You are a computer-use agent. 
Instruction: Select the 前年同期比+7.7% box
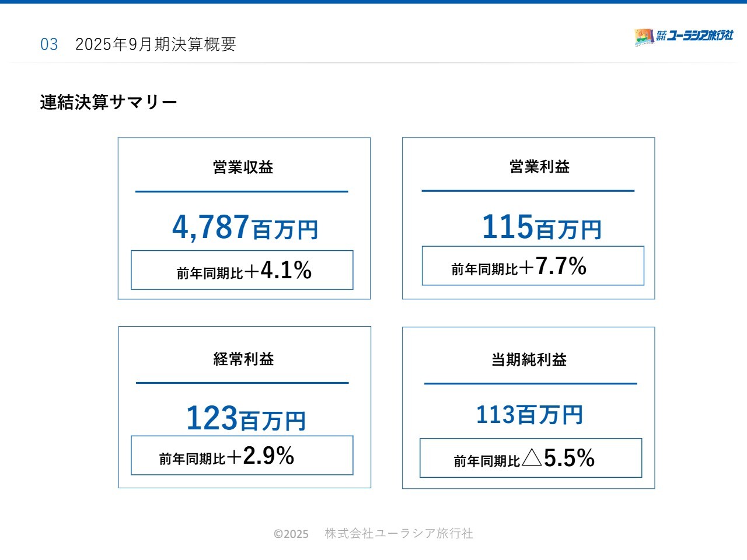coord(533,266)
